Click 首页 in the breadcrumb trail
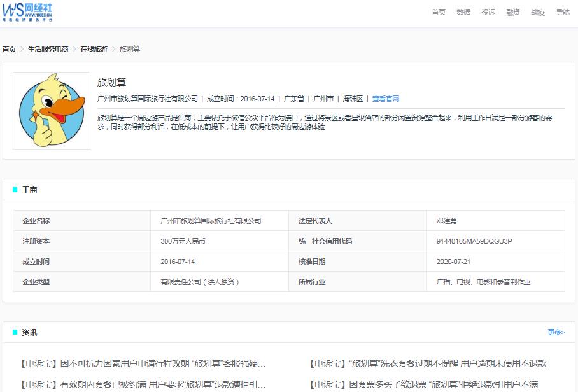Screen dimensions: 578x392 coord(8,48)
